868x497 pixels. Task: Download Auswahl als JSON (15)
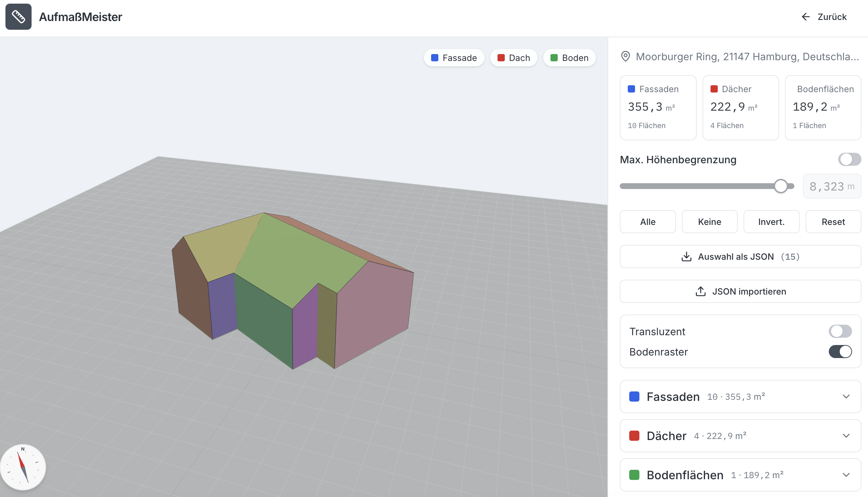pyautogui.click(x=741, y=256)
